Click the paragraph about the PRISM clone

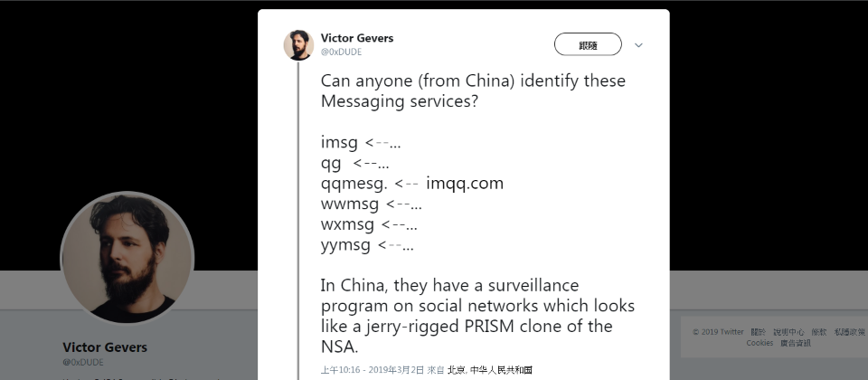coord(477,315)
